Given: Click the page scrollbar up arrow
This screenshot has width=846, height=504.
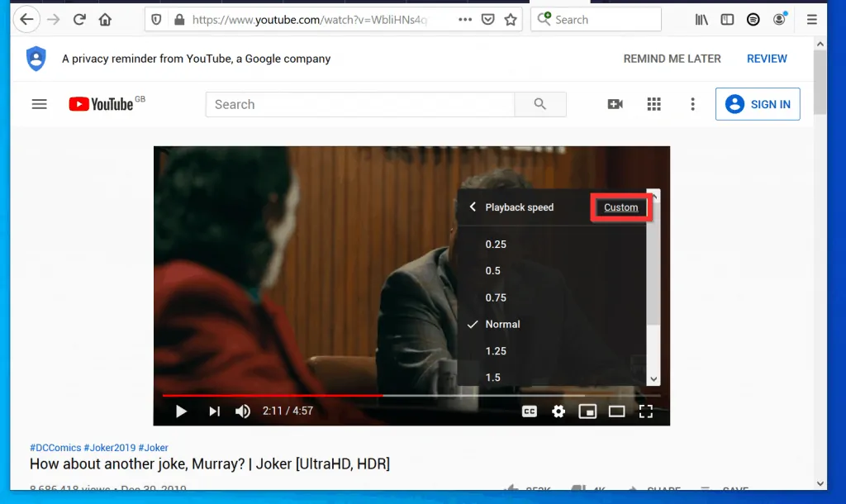Looking at the screenshot, I should (820, 45).
